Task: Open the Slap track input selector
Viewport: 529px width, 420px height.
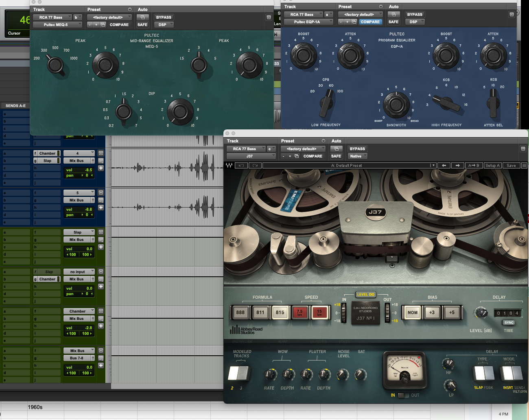Action: [x=79, y=232]
